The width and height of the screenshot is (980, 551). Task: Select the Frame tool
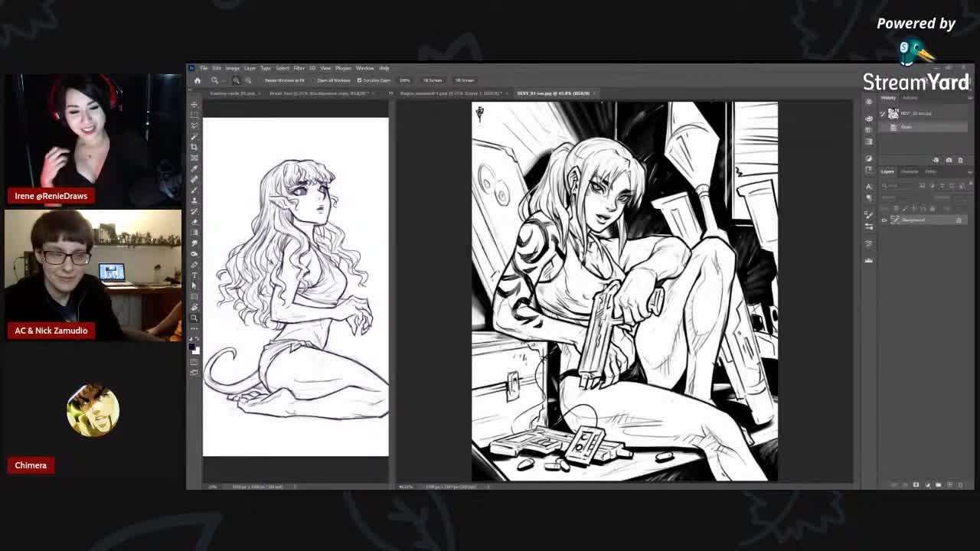click(x=194, y=158)
